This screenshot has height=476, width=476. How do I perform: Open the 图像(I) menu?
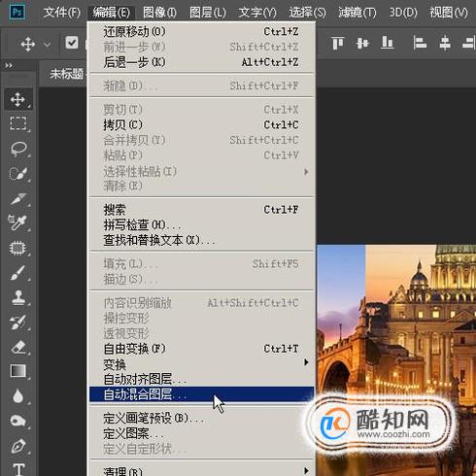pos(159,13)
